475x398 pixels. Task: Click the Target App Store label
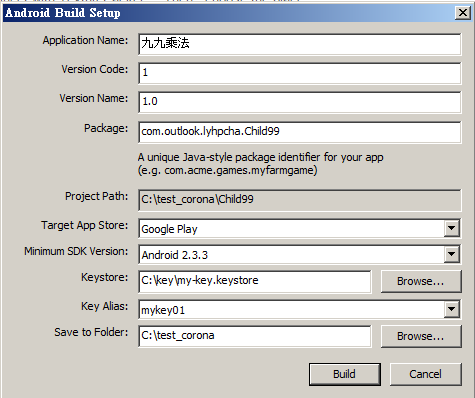click(x=85, y=226)
